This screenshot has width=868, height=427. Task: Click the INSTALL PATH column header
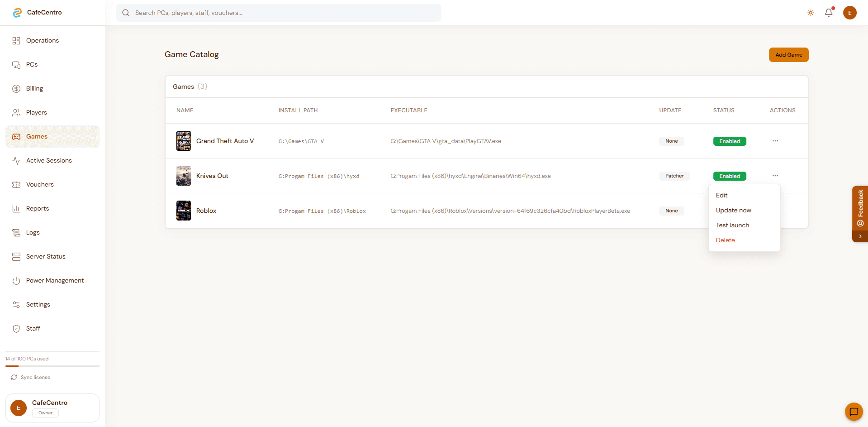point(298,110)
